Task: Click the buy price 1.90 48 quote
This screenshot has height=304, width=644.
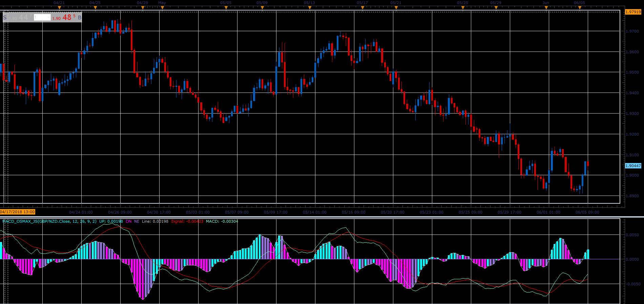Action: pos(64,17)
